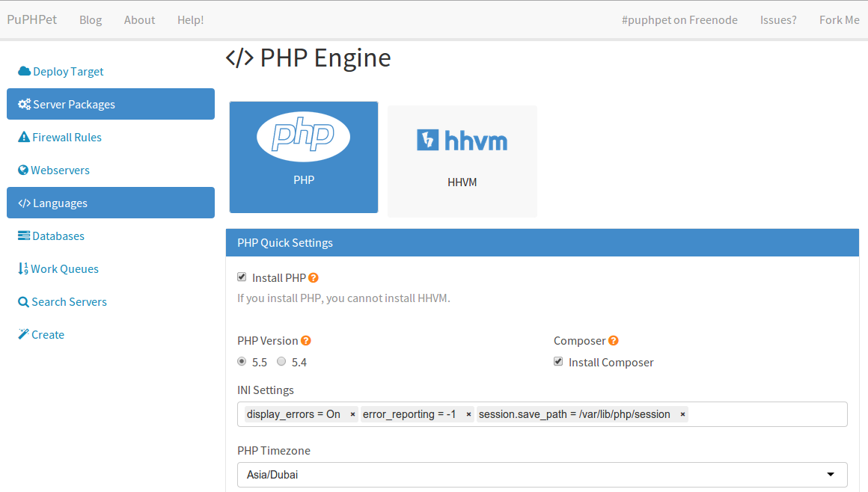Screen dimensions: 868x492
Task: Click the INI Settings label
Action: (x=266, y=390)
